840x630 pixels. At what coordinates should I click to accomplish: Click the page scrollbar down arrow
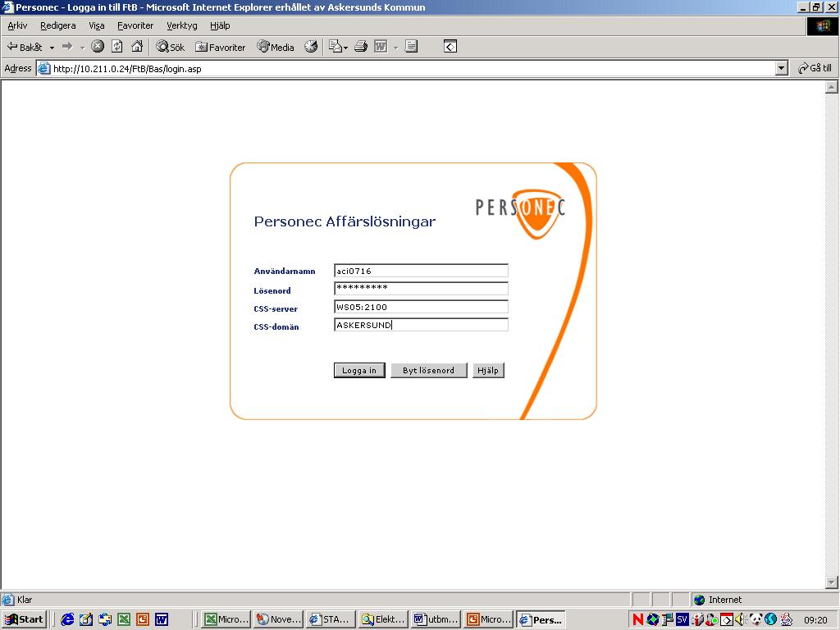[832, 582]
